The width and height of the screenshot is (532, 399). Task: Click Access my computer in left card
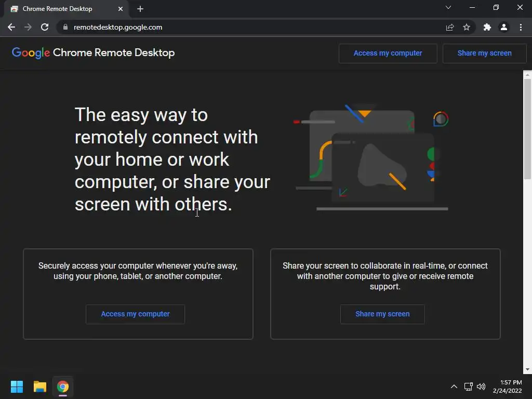pos(135,314)
